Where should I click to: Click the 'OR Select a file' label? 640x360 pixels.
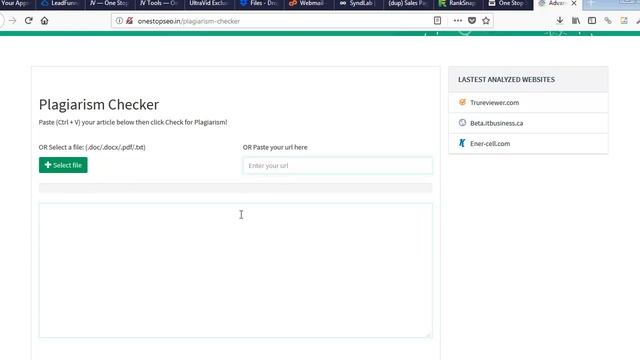[x=92, y=147]
